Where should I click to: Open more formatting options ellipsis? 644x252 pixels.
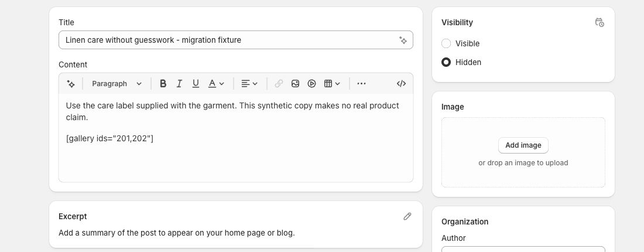(361, 83)
